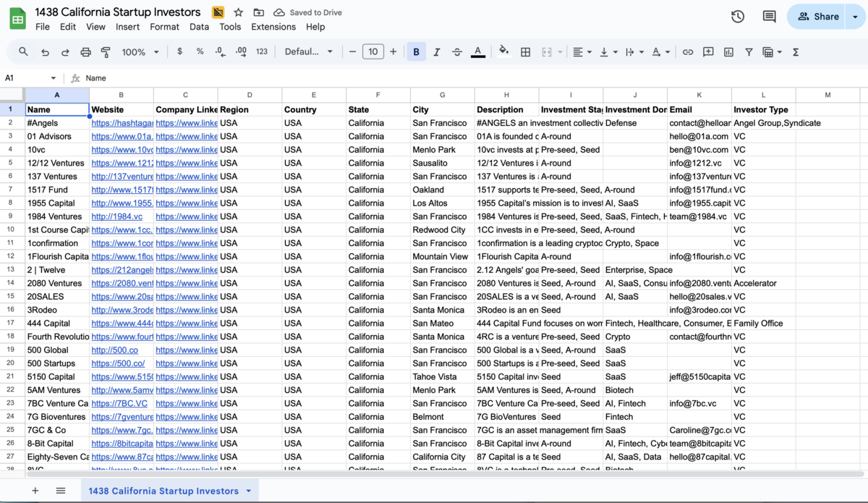The image size is (868, 503).
Task: Open the website link for 12/12 Ventures
Action: click(x=121, y=163)
